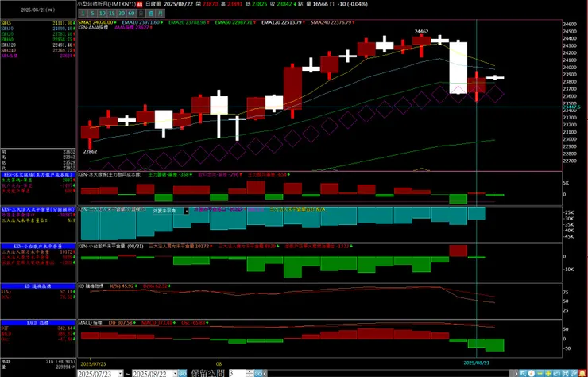Click the chart scrollbar right arrow
Screen dimensions: 588x377
(516, 373)
